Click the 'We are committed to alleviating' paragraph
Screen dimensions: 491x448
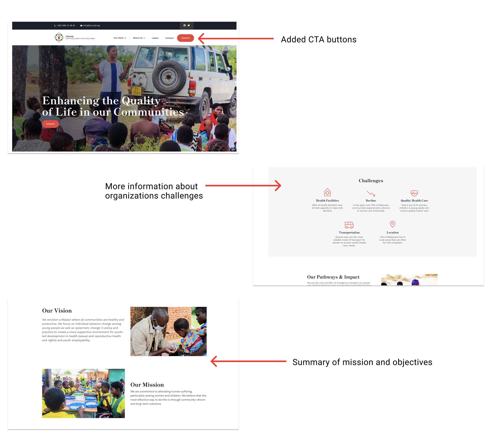coord(168,398)
